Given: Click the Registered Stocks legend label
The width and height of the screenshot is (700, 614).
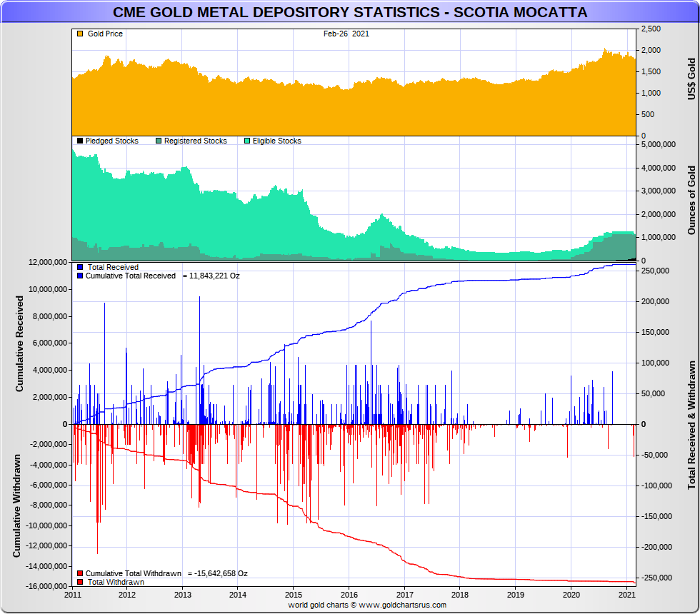Looking at the screenshot, I should (x=196, y=141).
